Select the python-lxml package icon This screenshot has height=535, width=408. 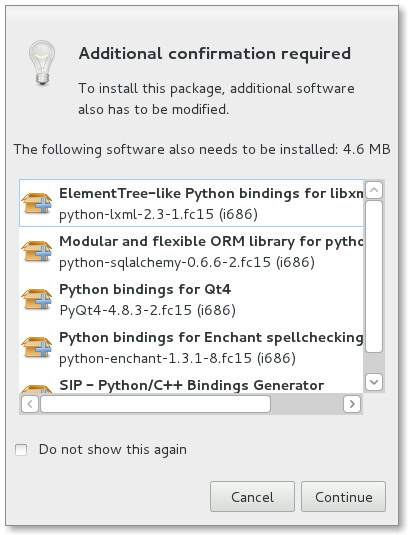click(x=37, y=203)
